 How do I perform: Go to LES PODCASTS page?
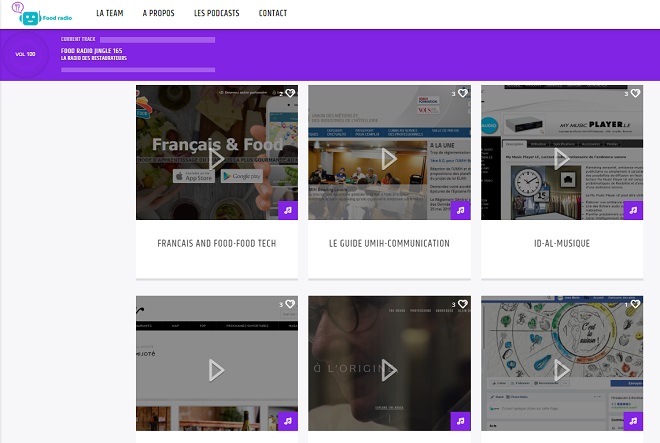coord(216,13)
